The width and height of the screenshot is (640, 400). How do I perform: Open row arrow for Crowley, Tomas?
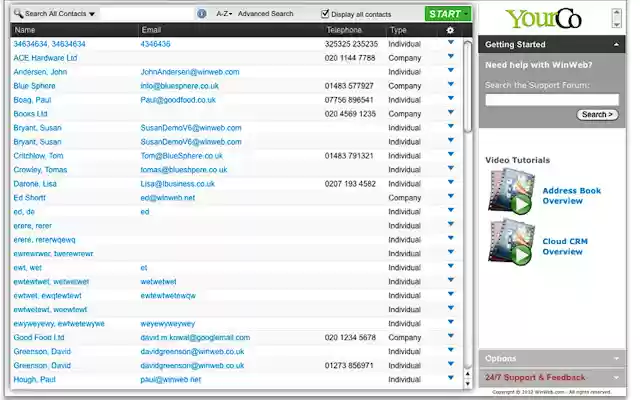pyautogui.click(x=451, y=168)
